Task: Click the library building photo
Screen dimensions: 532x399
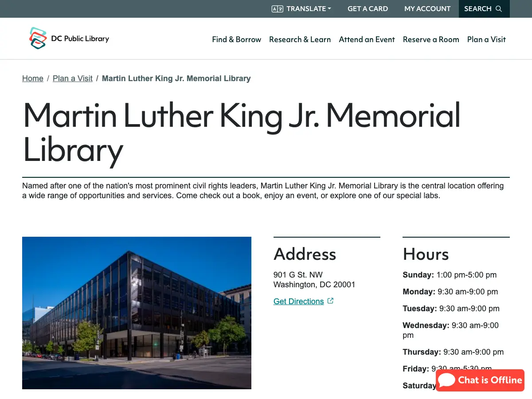Action: [x=137, y=313]
